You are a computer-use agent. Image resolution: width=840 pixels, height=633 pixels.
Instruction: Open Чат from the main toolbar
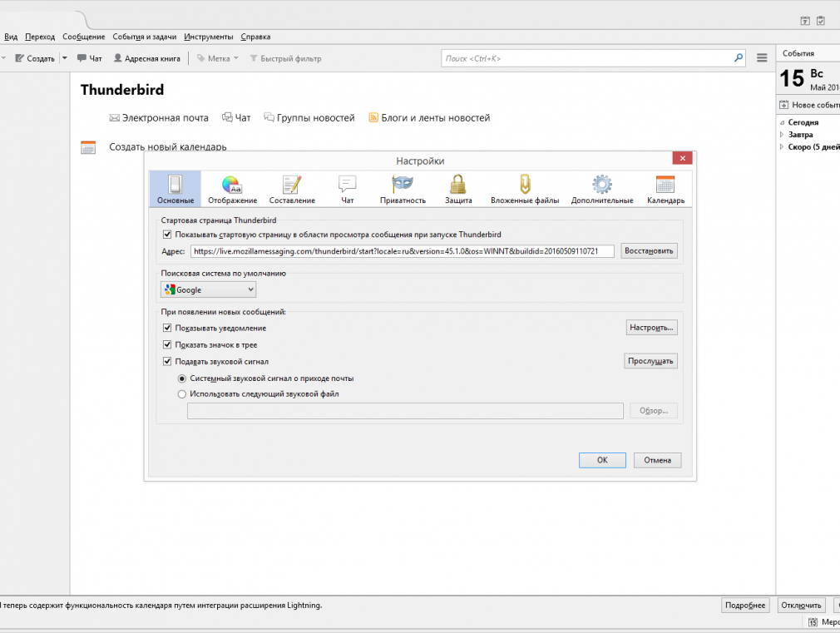[x=90, y=58]
